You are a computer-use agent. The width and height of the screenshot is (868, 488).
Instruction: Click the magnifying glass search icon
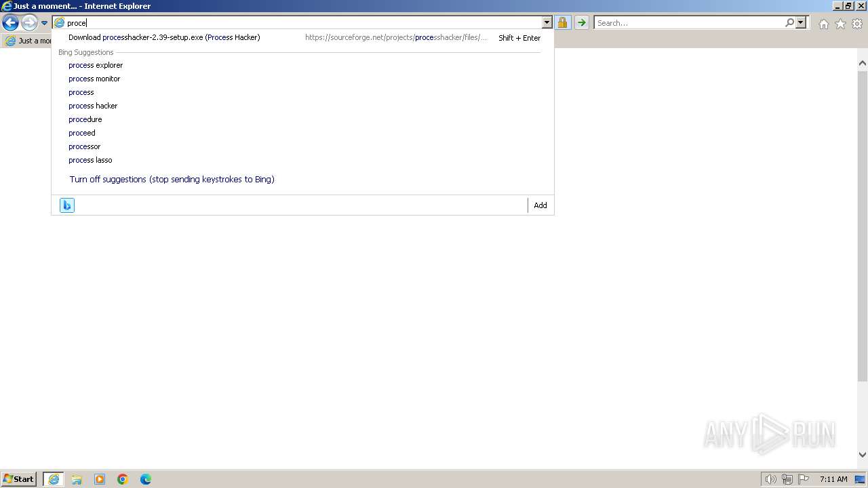(789, 23)
